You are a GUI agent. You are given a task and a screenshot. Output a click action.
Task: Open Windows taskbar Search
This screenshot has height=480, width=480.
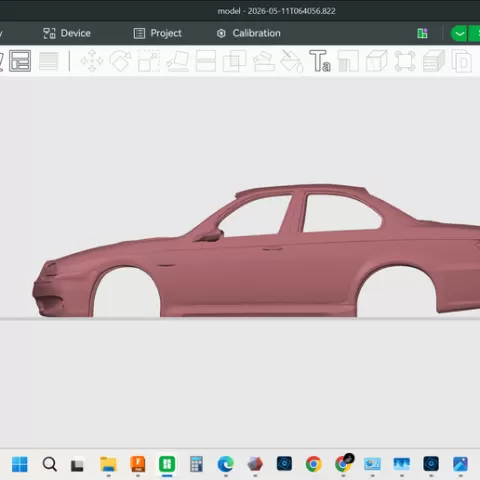click(x=49, y=464)
